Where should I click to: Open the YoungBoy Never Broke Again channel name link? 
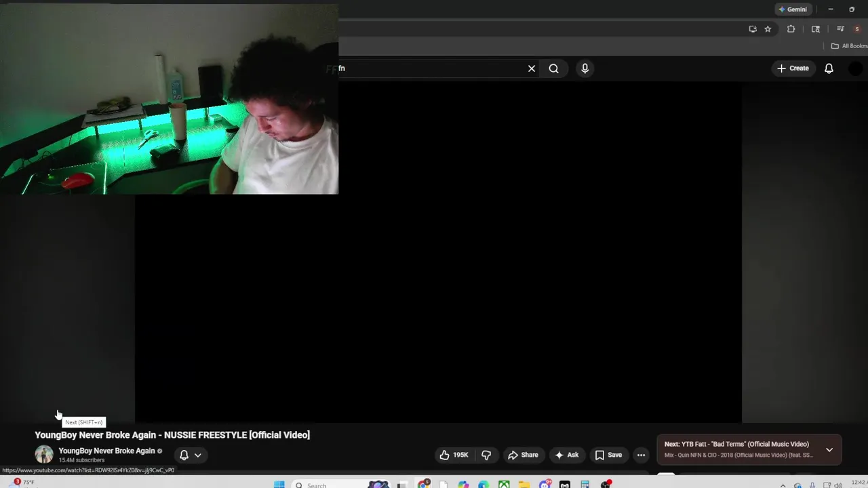106,451
